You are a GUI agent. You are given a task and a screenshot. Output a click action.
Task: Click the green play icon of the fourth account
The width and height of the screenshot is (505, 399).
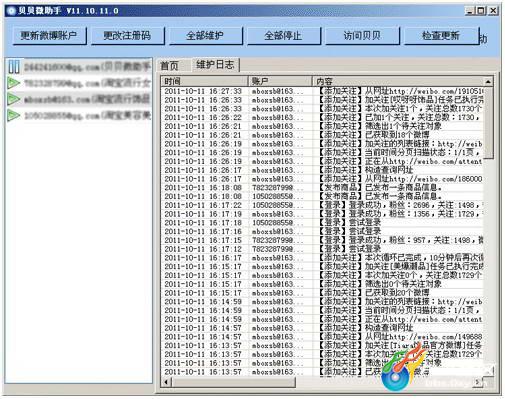click(14, 115)
